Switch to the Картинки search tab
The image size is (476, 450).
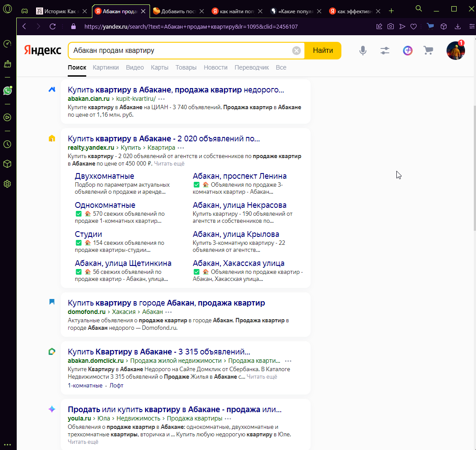coord(106,67)
